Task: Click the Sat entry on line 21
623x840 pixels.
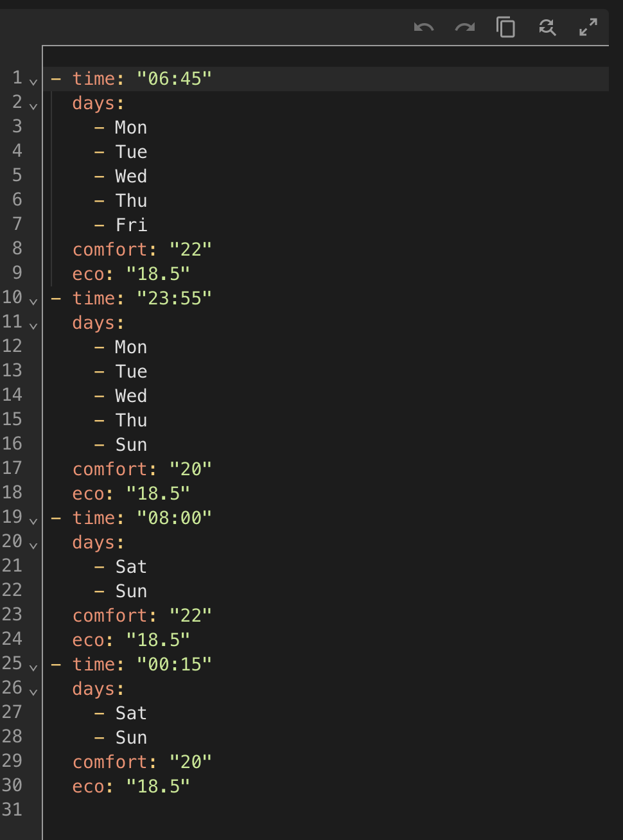Action: coord(131,567)
